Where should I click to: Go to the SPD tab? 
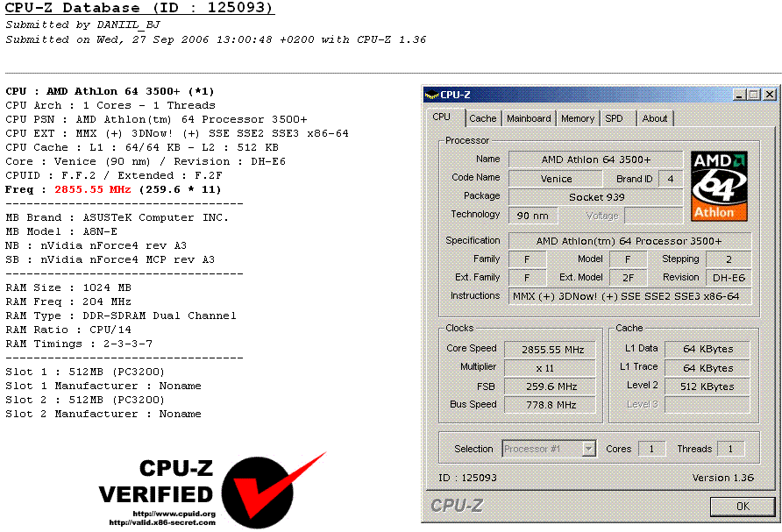coord(614,118)
